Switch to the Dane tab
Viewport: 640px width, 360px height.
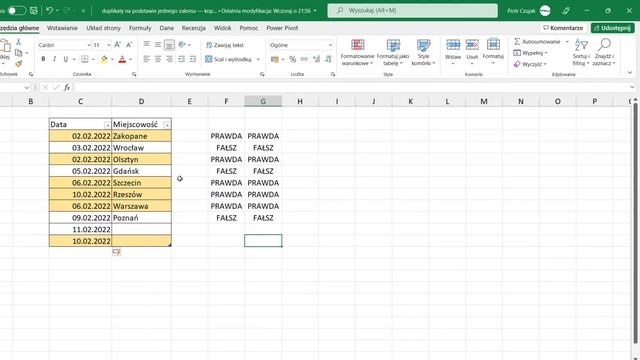pyautogui.click(x=167, y=28)
